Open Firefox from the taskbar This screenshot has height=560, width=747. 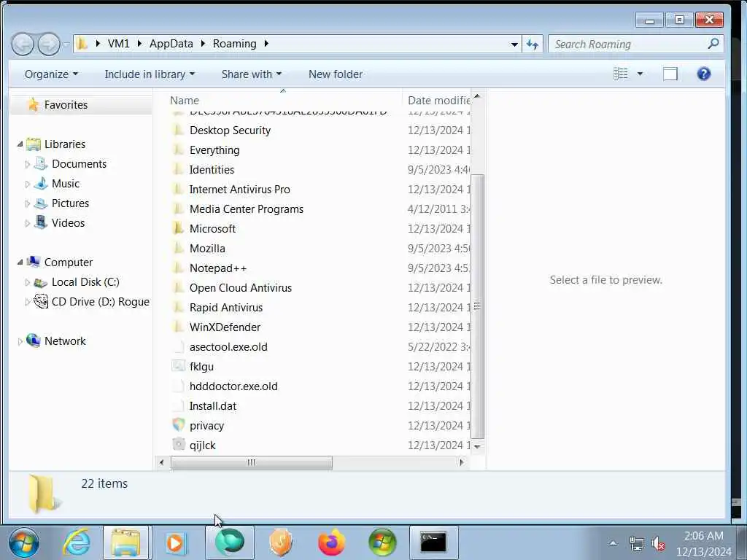click(331, 542)
